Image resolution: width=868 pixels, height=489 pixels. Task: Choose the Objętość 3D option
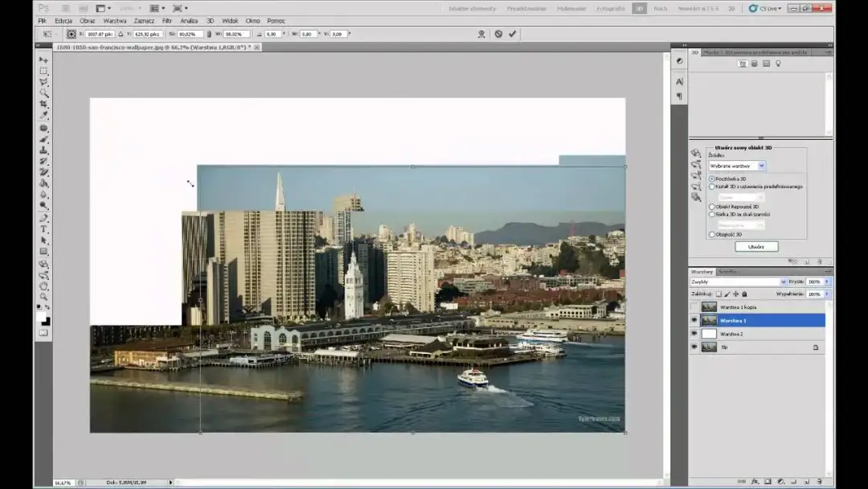(711, 235)
